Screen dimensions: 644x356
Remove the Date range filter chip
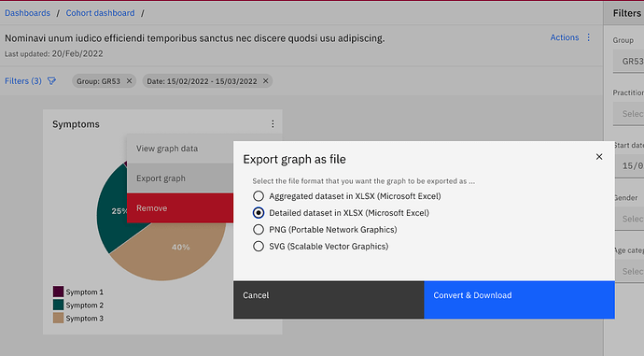(265, 81)
